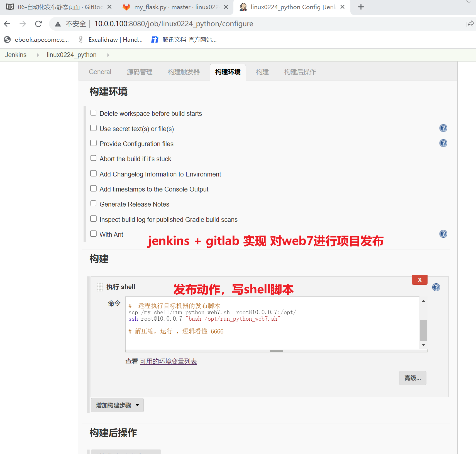Switch to the 构建 tab
The width and height of the screenshot is (476, 454).
(x=262, y=72)
